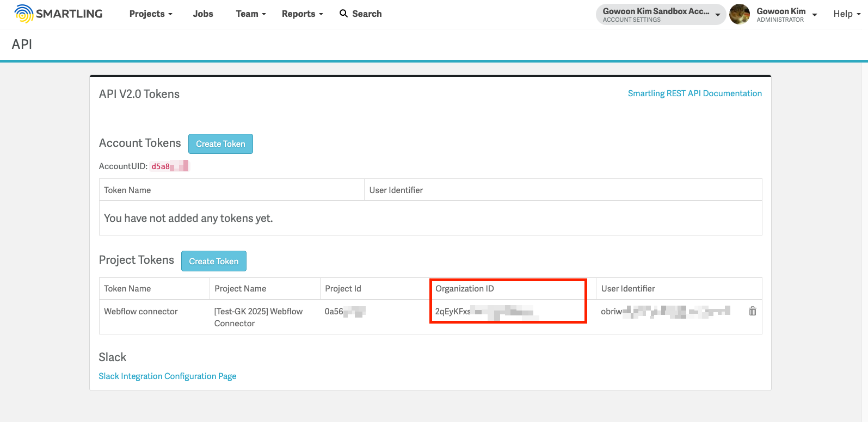Expand the Help menu
868x422 pixels.
click(847, 14)
